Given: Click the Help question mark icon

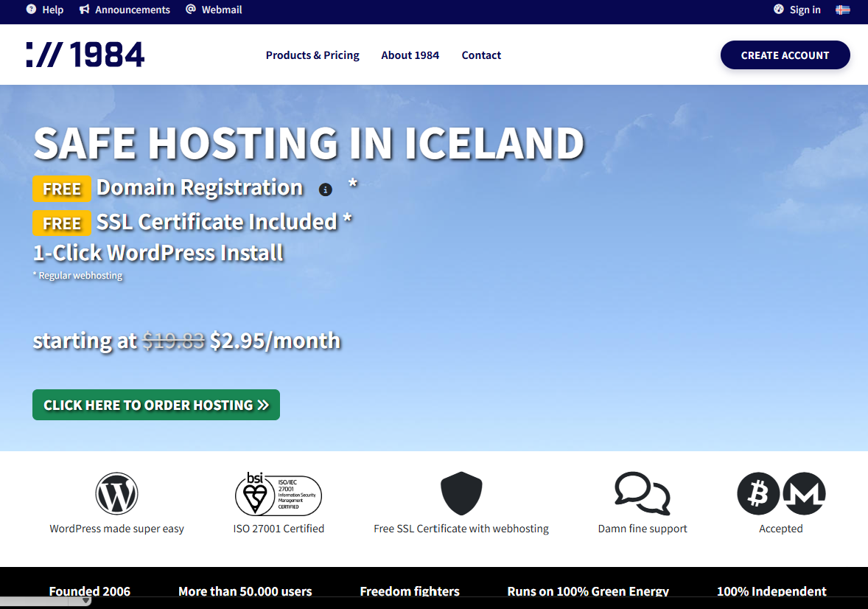Looking at the screenshot, I should 32,10.
